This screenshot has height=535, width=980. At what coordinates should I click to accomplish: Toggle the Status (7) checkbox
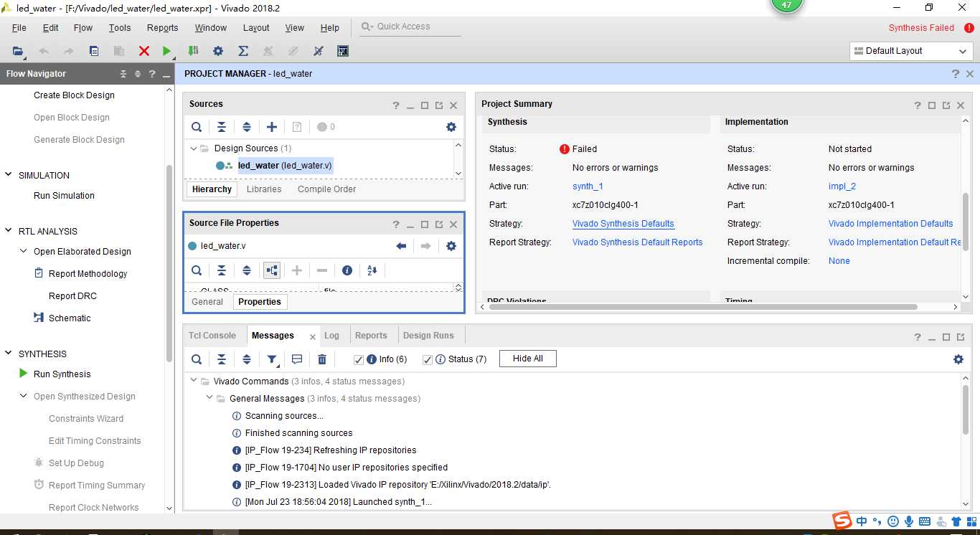coord(428,359)
